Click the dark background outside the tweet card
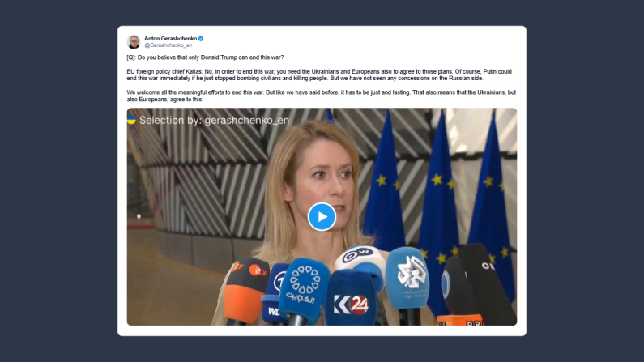This screenshot has height=362, width=644. 58,181
